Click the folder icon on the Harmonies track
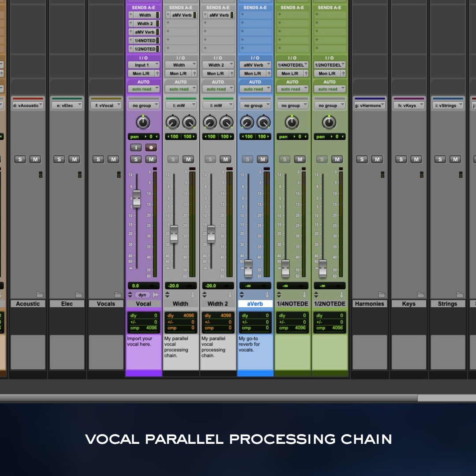The image size is (476, 476). (x=382, y=294)
